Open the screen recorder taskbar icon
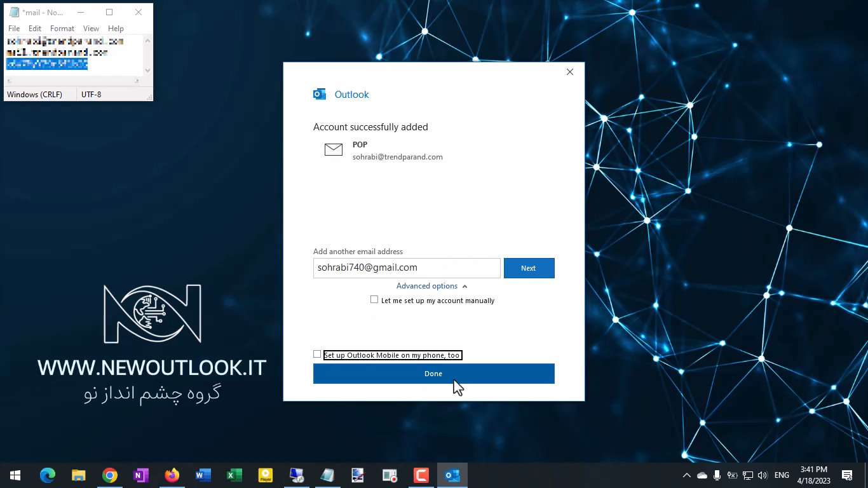Screen dimensions: 868x488 point(390,475)
